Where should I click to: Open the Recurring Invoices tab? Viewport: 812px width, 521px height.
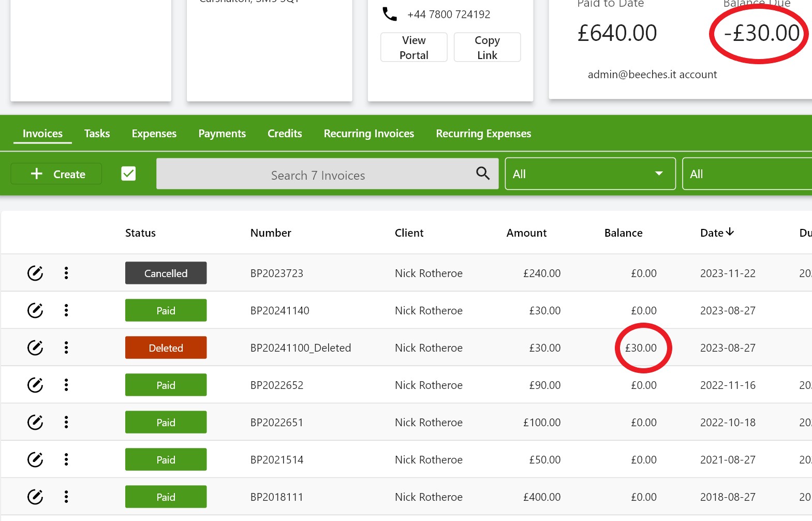click(369, 134)
